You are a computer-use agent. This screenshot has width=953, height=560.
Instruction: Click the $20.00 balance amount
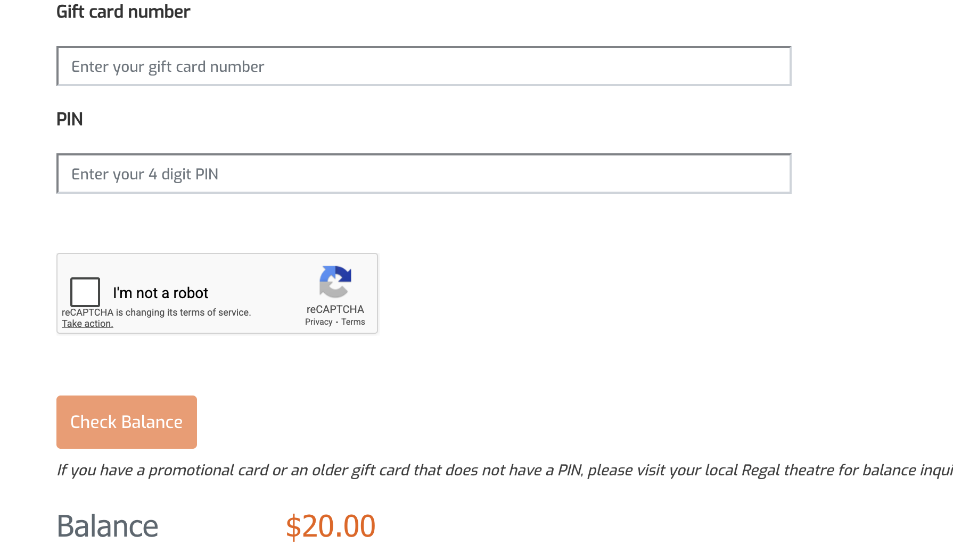tap(331, 526)
